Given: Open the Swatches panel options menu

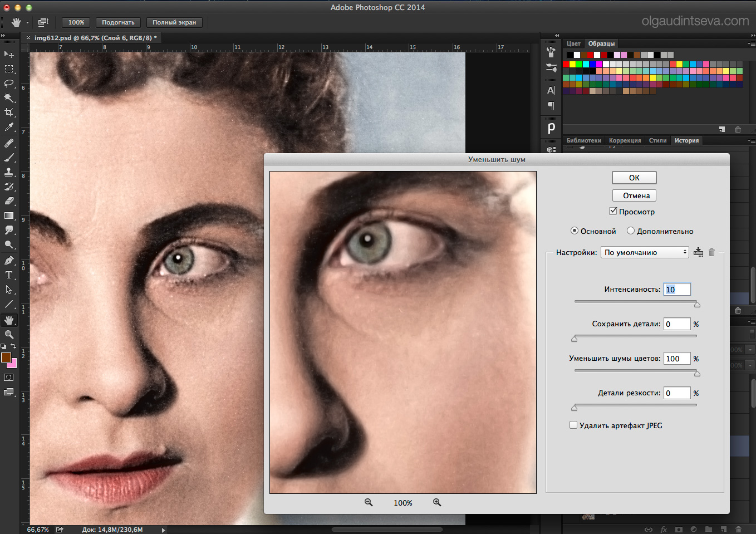Looking at the screenshot, I should pos(750,43).
